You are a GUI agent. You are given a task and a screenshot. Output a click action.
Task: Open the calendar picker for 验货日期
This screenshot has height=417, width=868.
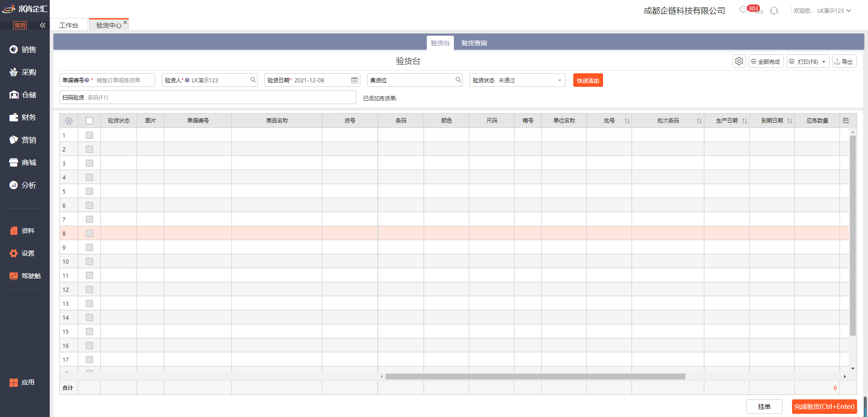pyautogui.click(x=354, y=80)
